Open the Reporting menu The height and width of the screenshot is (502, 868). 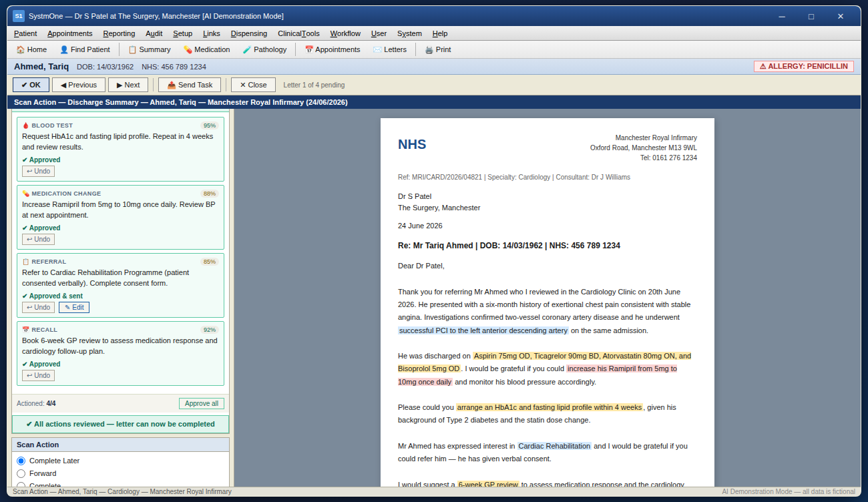119,33
